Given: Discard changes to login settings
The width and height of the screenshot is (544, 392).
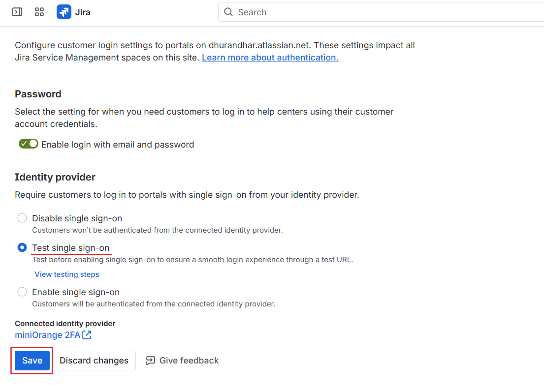Looking at the screenshot, I should 94,360.
